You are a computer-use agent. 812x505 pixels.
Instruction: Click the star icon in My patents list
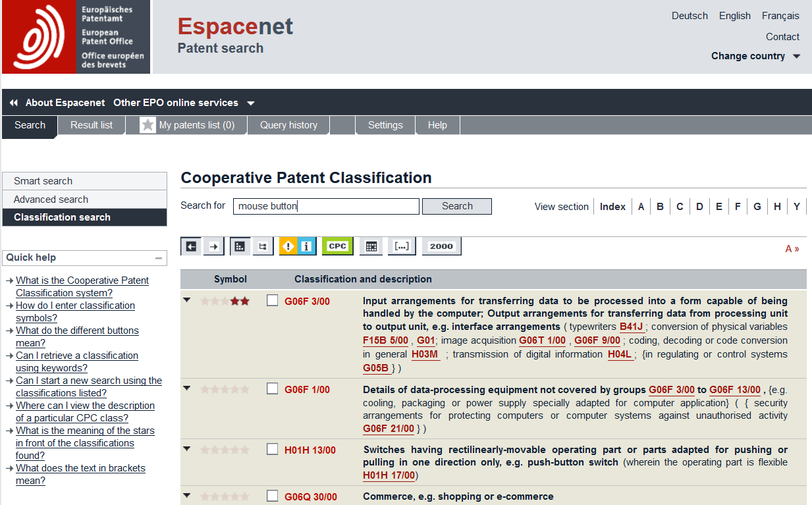coord(148,125)
